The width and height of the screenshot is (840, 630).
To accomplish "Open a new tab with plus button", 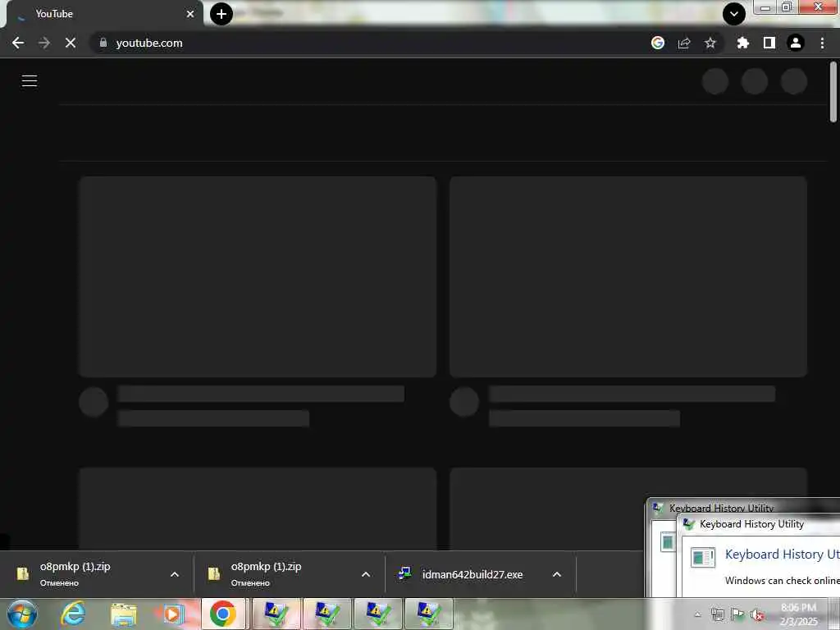I will [221, 14].
